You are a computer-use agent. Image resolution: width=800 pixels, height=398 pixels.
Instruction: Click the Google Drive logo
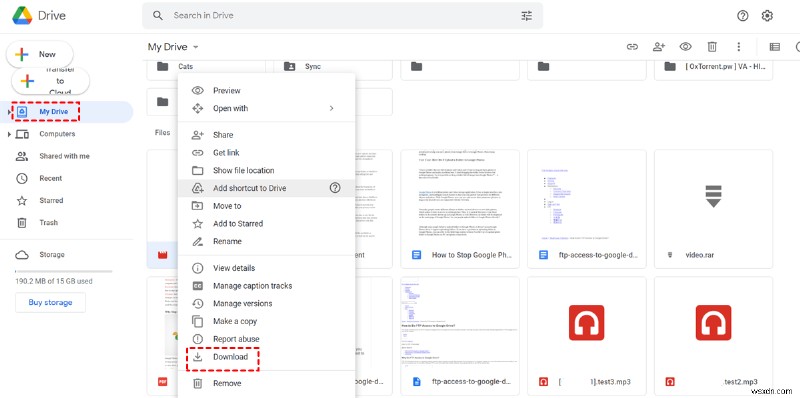(21, 15)
